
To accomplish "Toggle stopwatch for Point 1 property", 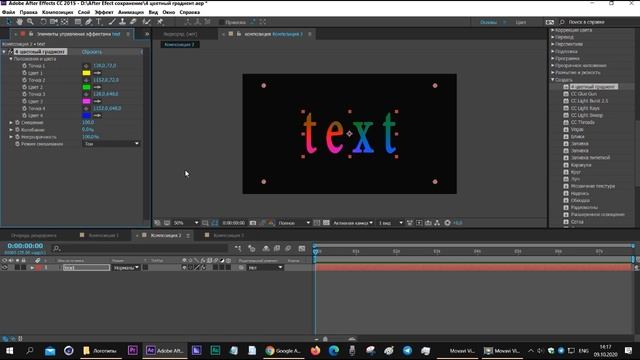I will tap(24, 66).
